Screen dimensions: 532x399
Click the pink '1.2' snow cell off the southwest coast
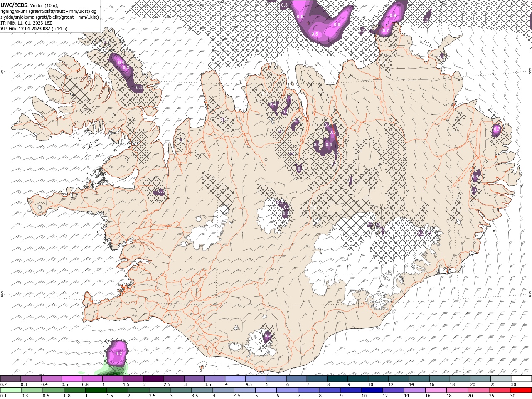[117, 352]
